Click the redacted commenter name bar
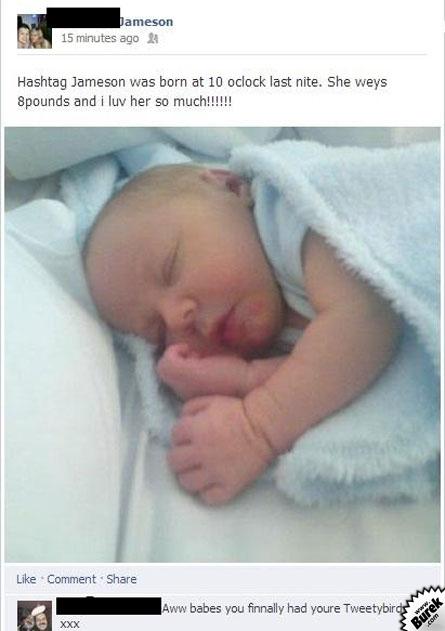This screenshot has height=631, width=445. tap(109, 606)
